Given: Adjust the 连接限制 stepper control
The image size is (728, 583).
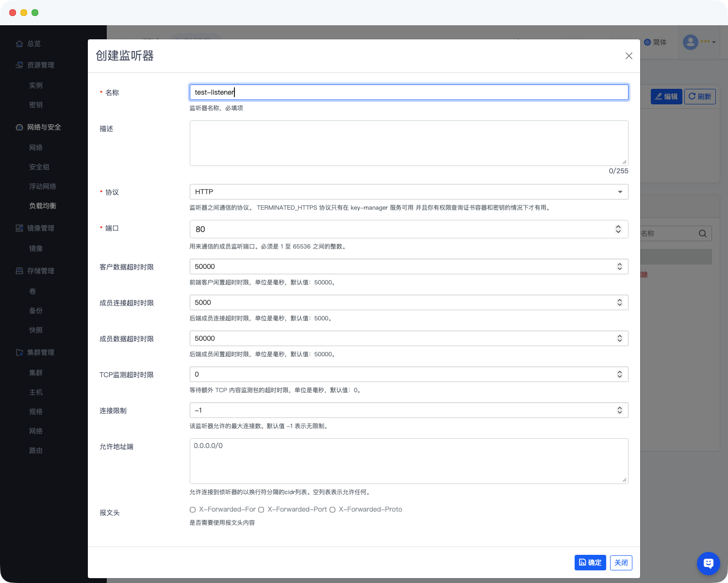Looking at the screenshot, I should click(619, 410).
